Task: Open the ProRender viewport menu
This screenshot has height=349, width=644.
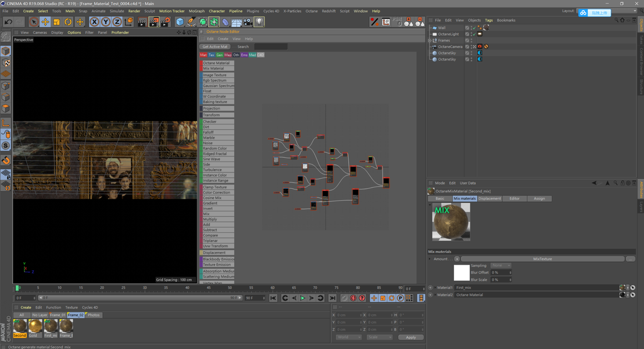Action: [120, 33]
